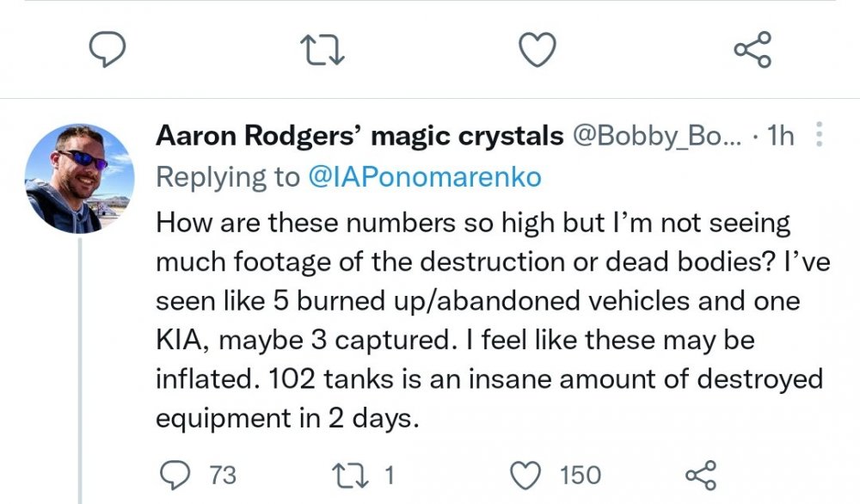860x504 pixels.
Task: Share the parent tweet via the top share icon
Action: 752,50
